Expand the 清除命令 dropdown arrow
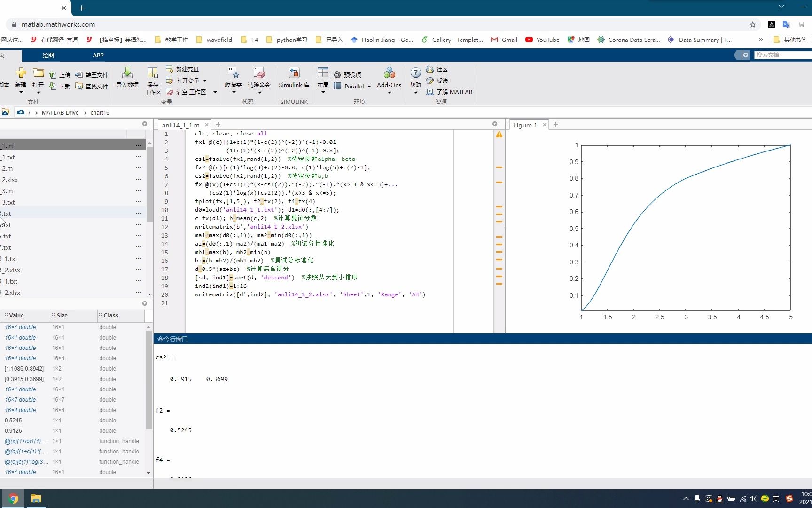Screen dimensions: 812x508 (x=259, y=93)
